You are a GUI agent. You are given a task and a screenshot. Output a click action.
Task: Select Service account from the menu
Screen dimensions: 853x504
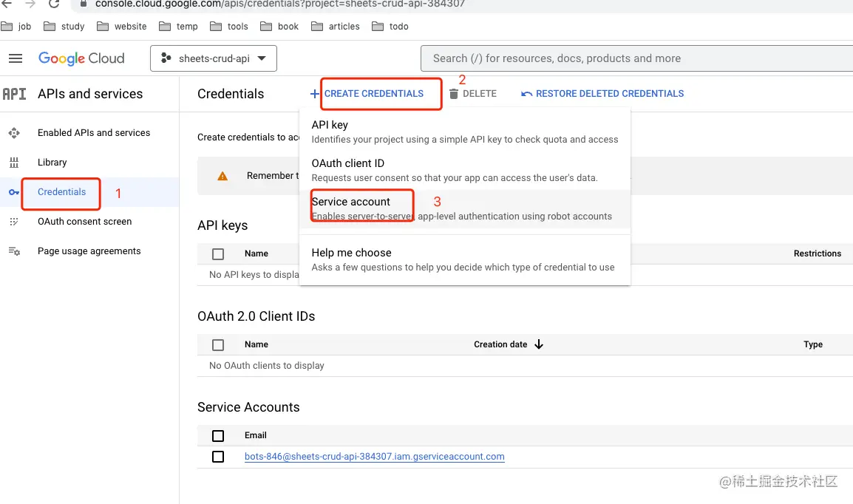click(x=351, y=202)
